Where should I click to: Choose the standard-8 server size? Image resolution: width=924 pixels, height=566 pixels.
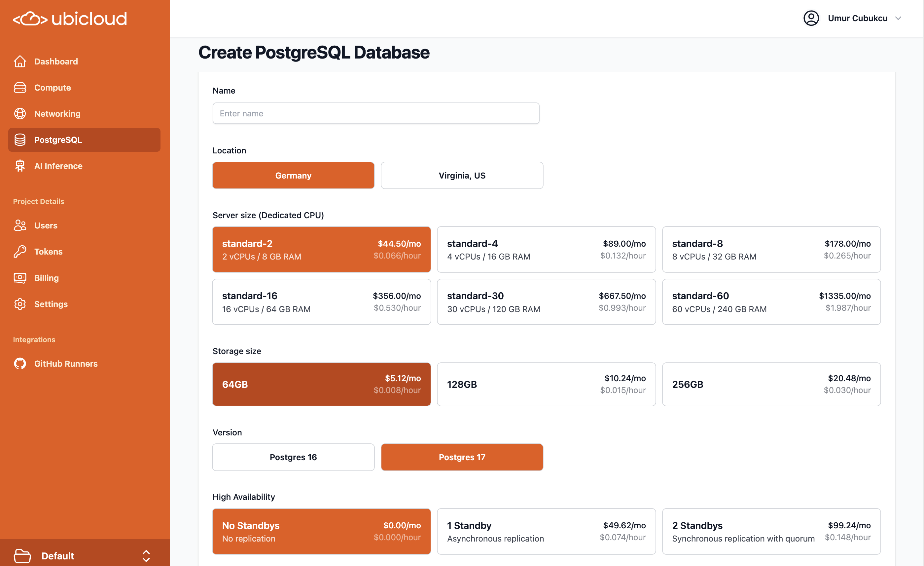(771, 249)
